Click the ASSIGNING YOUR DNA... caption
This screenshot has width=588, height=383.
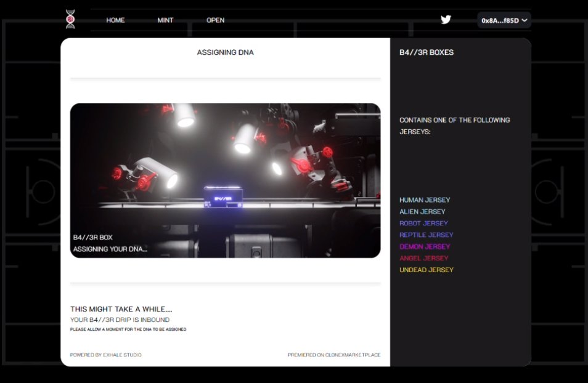(110, 249)
